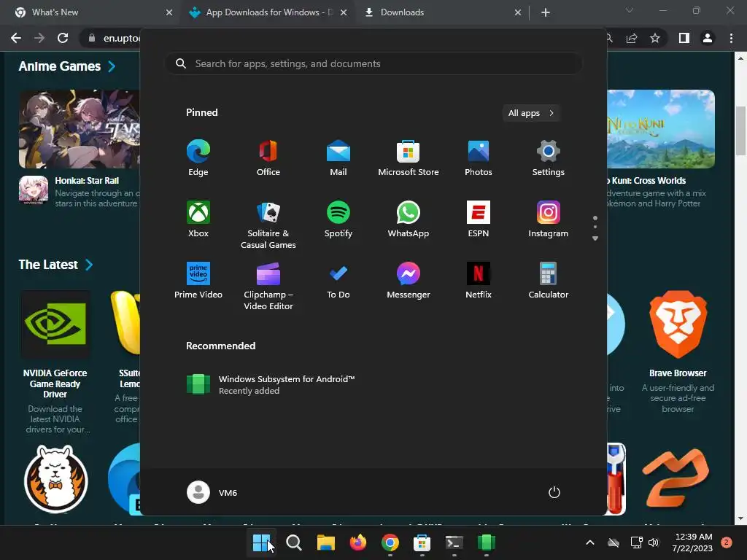Open File Explorer from the taskbar
747x560 pixels.
coord(326,542)
